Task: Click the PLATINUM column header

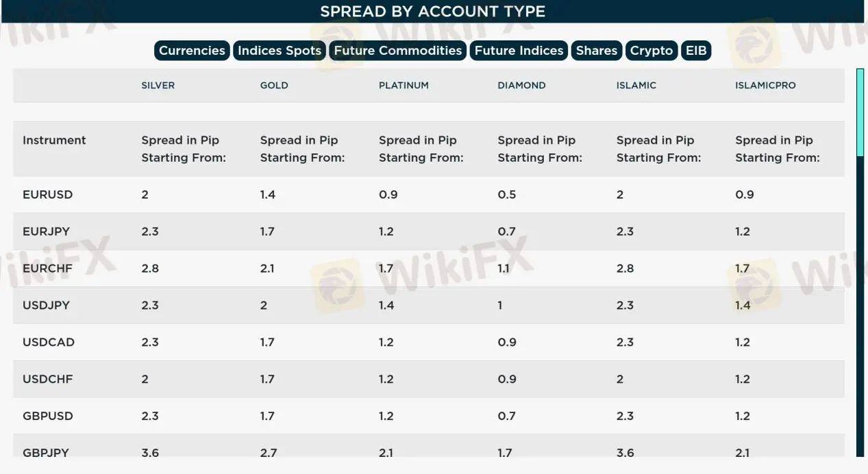Action: (404, 86)
